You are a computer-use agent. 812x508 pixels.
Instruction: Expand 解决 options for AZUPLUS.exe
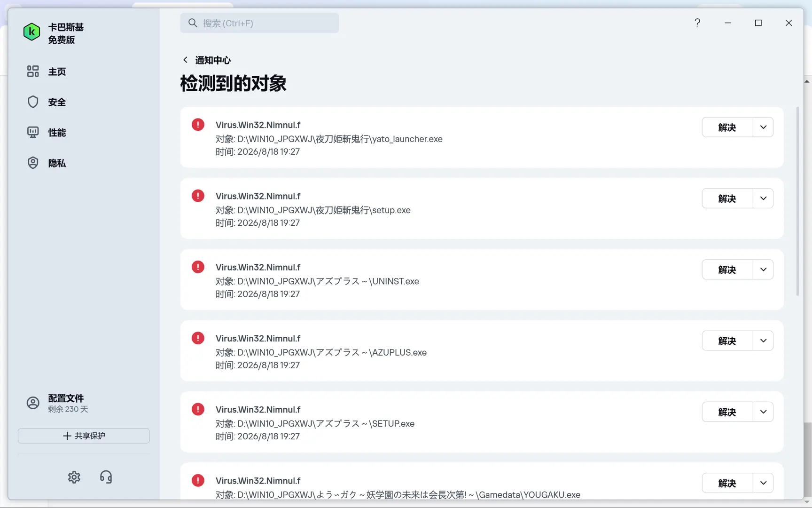point(763,341)
